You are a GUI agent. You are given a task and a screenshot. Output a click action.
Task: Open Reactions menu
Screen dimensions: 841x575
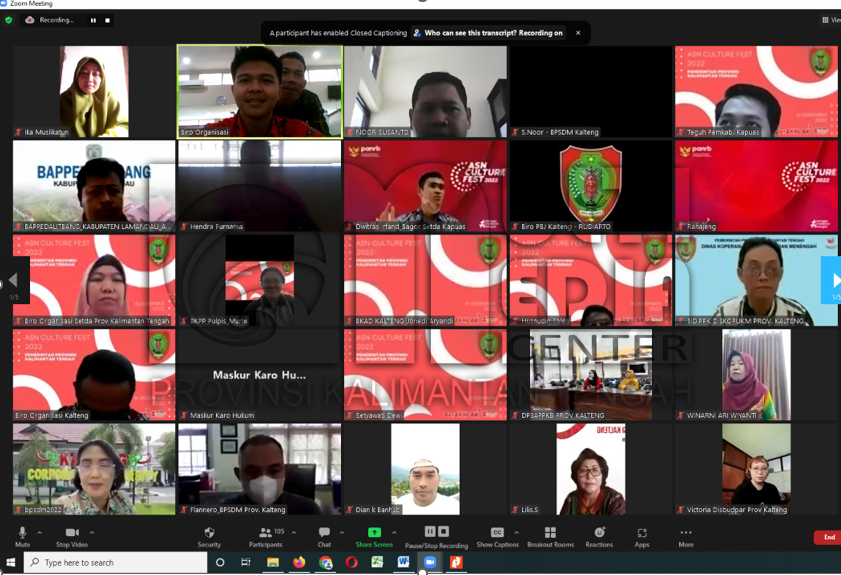point(599,536)
